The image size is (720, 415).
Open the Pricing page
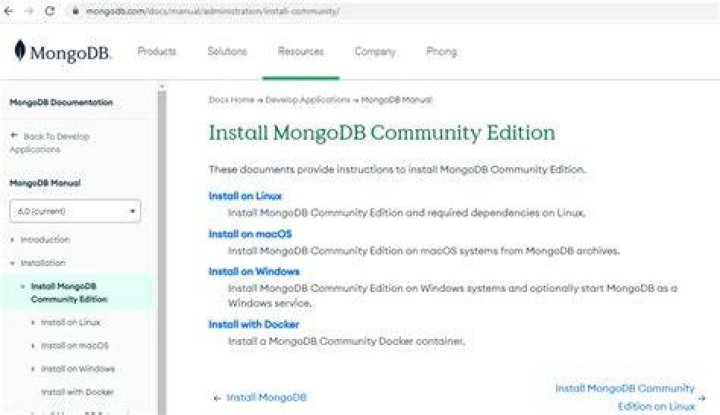pyautogui.click(x=441, y=51)
